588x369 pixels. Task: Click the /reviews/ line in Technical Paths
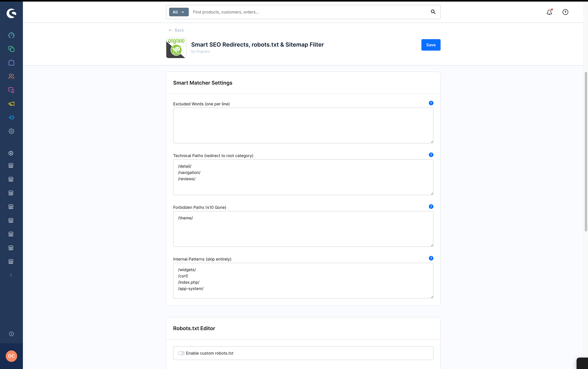pyautogui.click(x=187, y=179)
